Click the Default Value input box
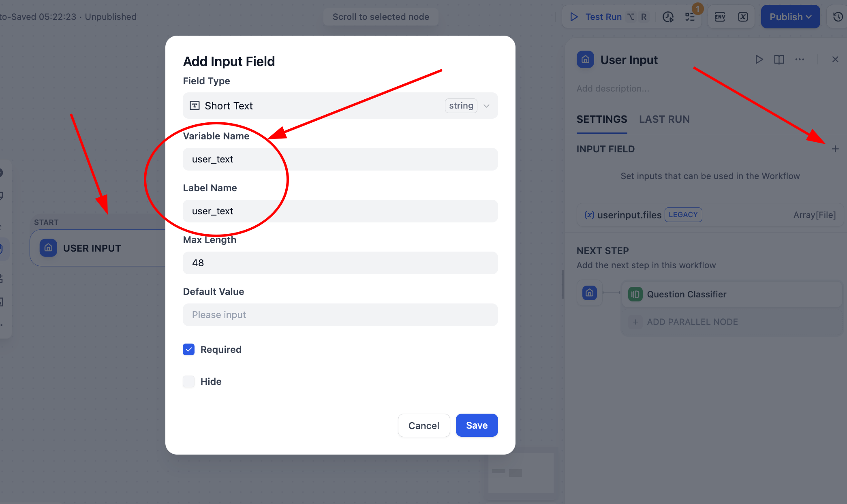Screen dimensions: 847x504 (340, 315)
